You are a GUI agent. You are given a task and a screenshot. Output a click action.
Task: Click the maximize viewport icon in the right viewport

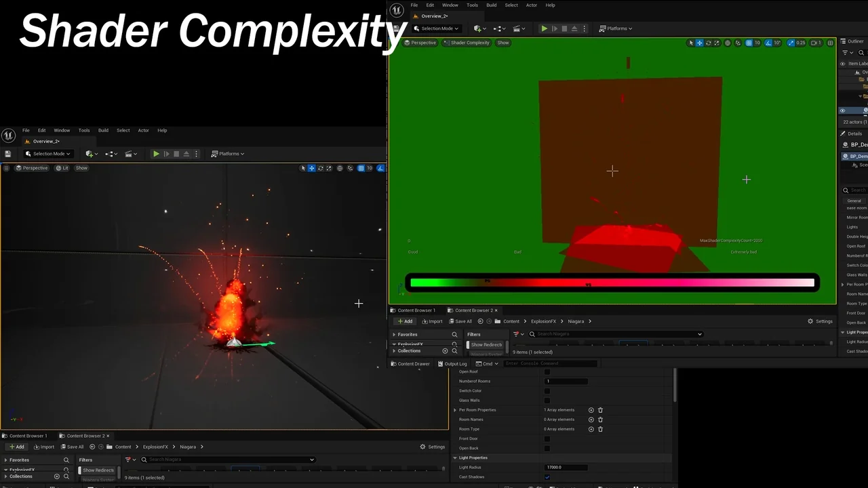(x=830, y=43)
